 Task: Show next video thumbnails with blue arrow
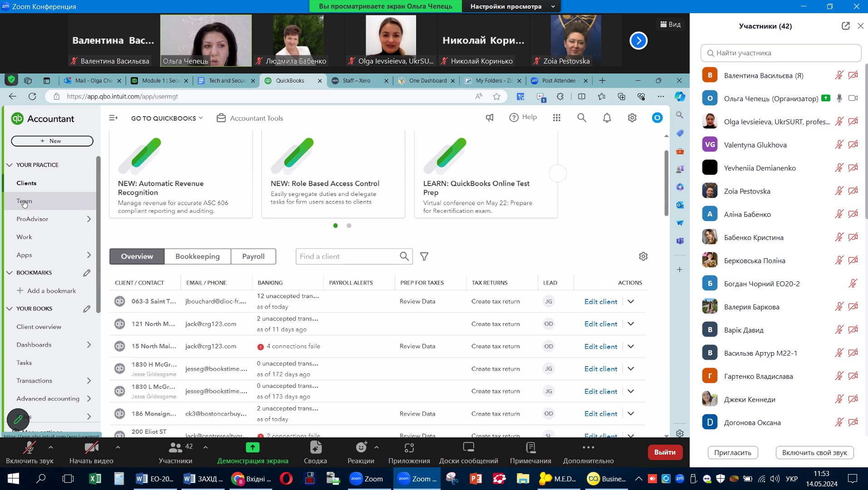pos(638,41)
